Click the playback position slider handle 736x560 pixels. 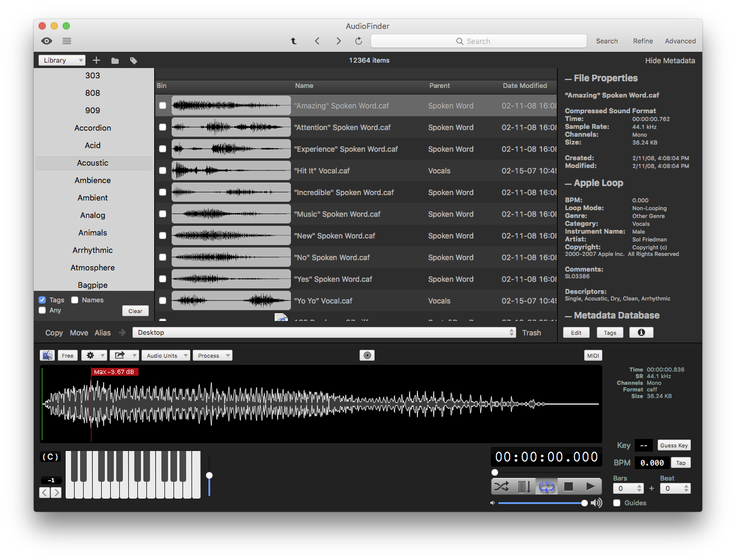click(494, 473)
